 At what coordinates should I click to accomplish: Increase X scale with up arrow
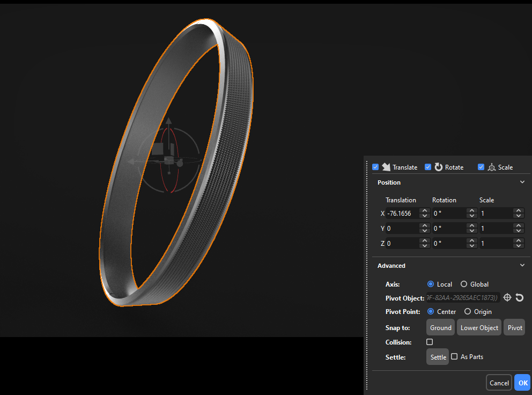(519, 210)
